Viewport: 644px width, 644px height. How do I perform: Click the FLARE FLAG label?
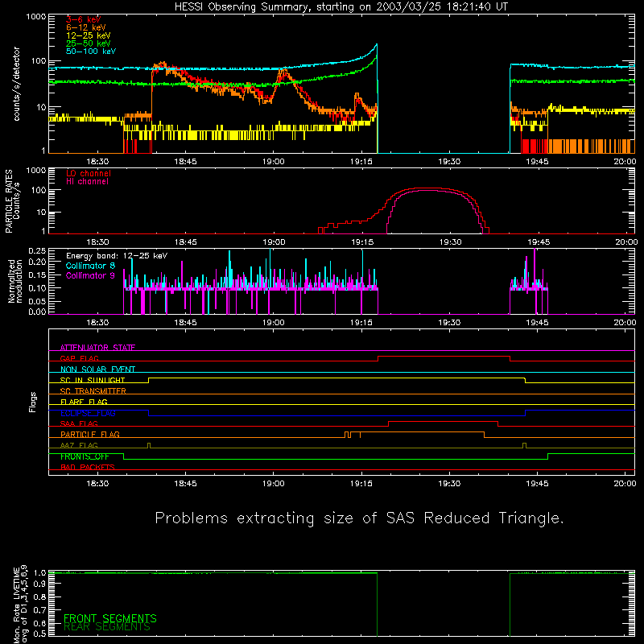[x=84, y=402]
